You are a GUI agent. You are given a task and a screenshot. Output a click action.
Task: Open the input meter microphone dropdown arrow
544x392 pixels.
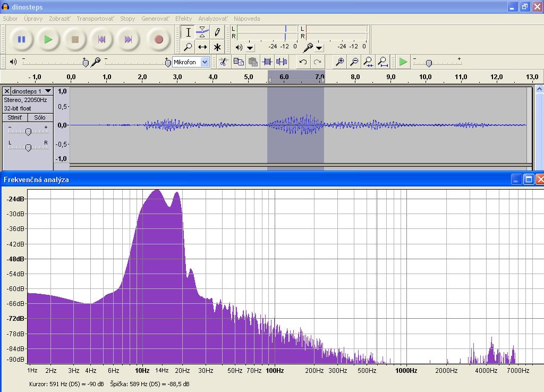[319, 47]
